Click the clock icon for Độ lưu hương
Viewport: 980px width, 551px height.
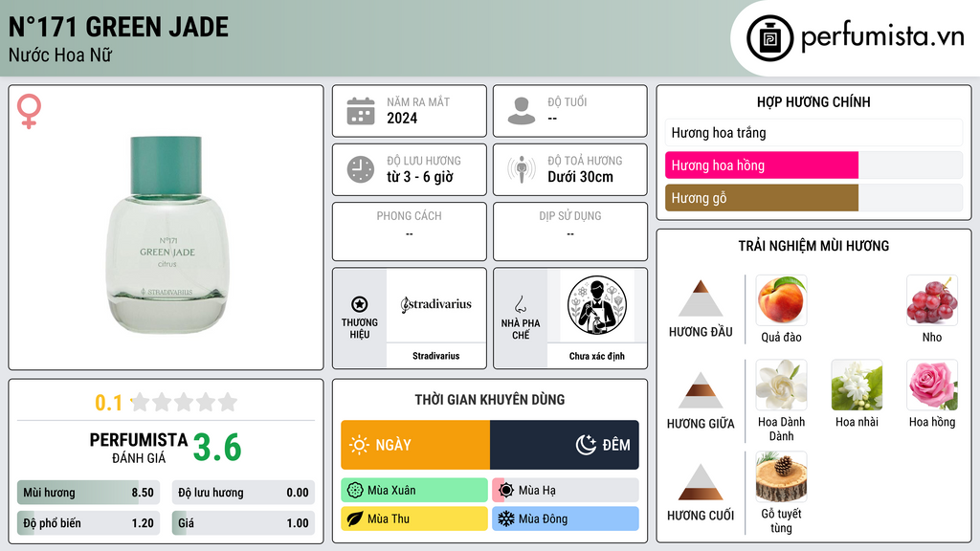tap(361, 169)
